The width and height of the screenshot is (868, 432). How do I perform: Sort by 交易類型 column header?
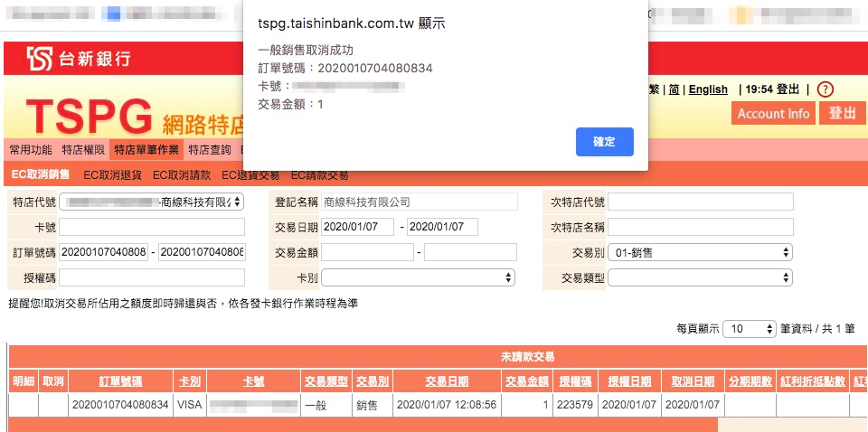326,381
